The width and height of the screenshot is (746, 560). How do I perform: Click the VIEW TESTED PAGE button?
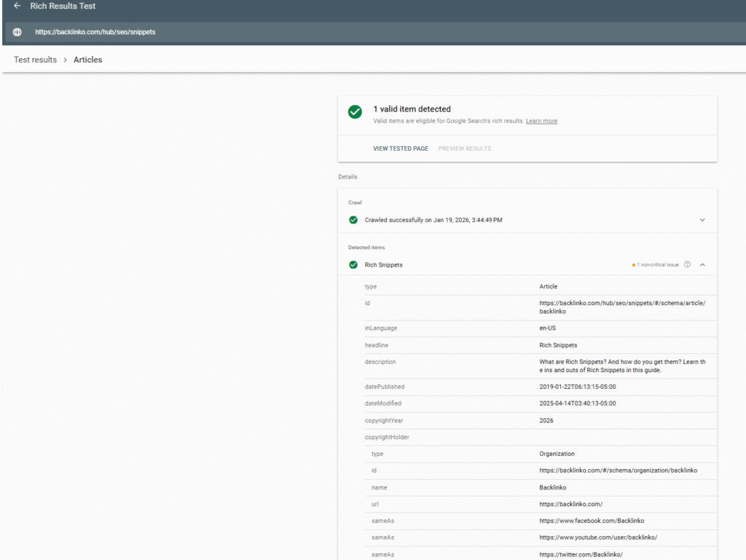[401, 149]
